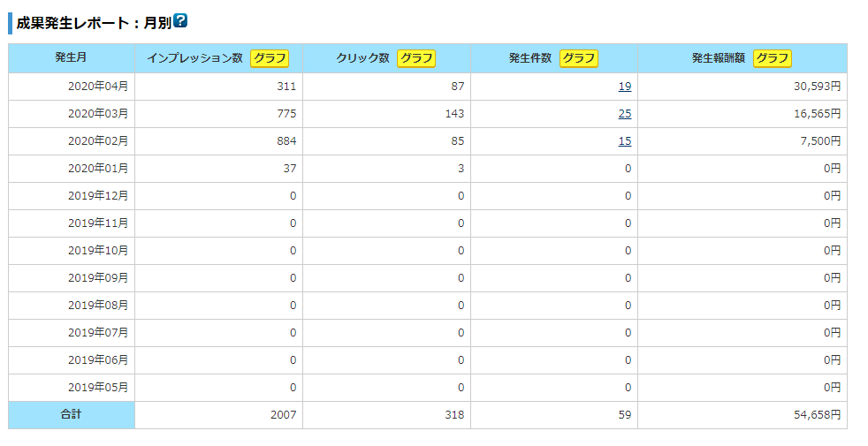Screen dimensions: 868x446
Task: Select the 2020年01月 row label
Action: (x=98, y=168)
